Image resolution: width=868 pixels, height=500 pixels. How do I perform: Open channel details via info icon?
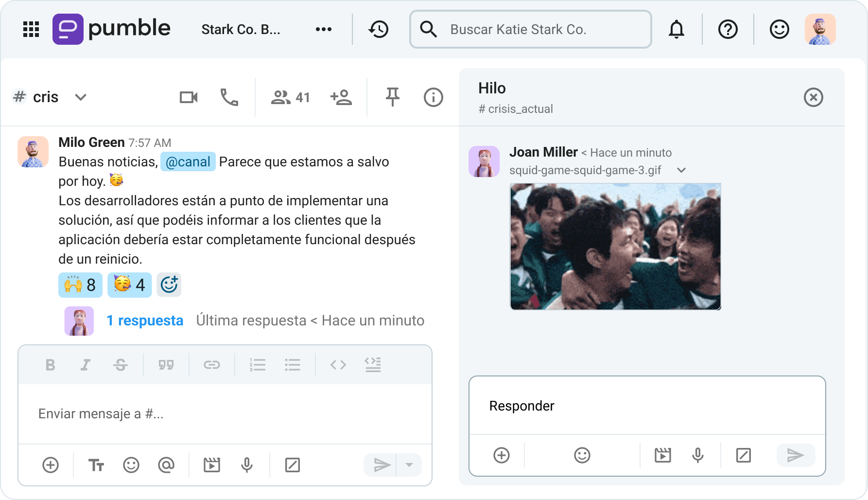tap(433, 97)
